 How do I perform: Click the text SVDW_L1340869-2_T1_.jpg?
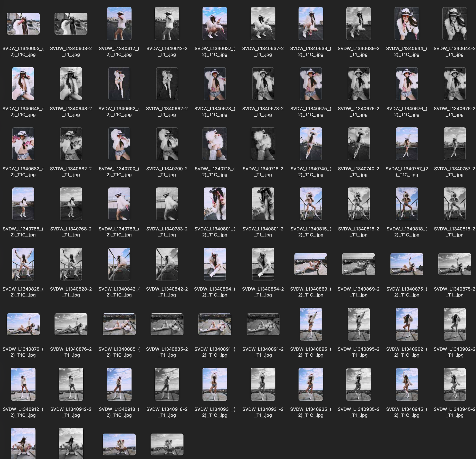pos(359,292)
